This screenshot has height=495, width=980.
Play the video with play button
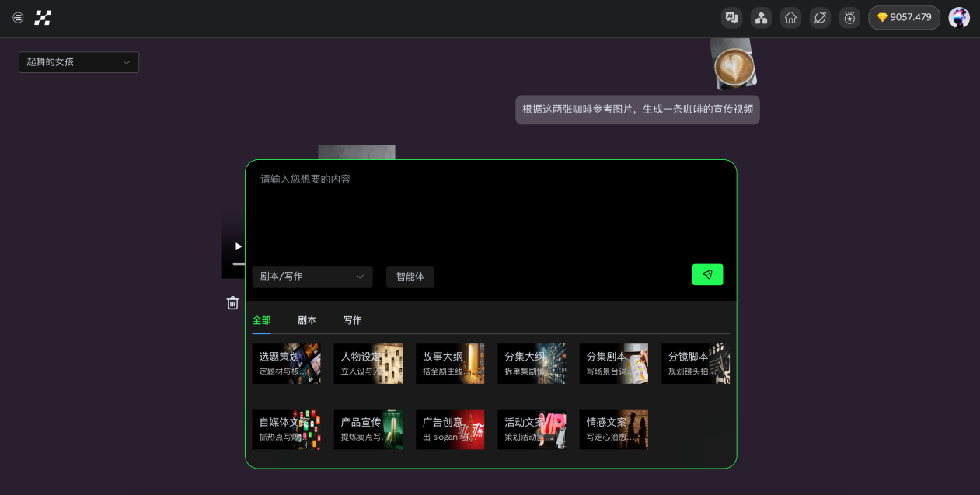(238, 247)
